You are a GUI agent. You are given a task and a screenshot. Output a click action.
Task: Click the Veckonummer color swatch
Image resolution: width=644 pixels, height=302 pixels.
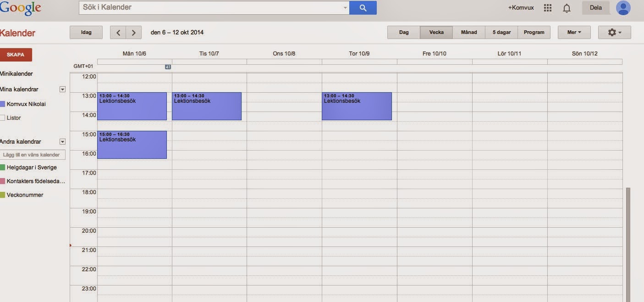tap(3, 195)
